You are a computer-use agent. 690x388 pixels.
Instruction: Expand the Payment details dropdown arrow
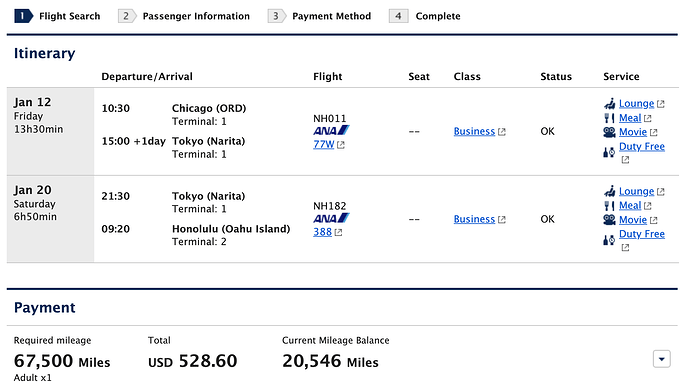(661, 359)
